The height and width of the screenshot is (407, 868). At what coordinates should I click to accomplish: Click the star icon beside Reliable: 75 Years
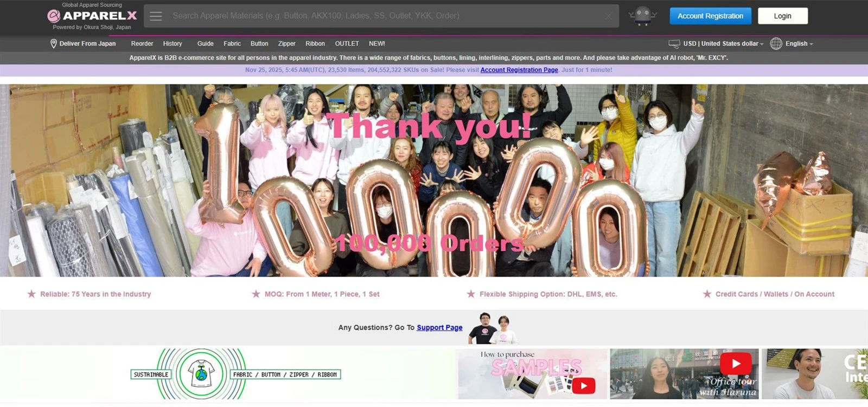31,294
